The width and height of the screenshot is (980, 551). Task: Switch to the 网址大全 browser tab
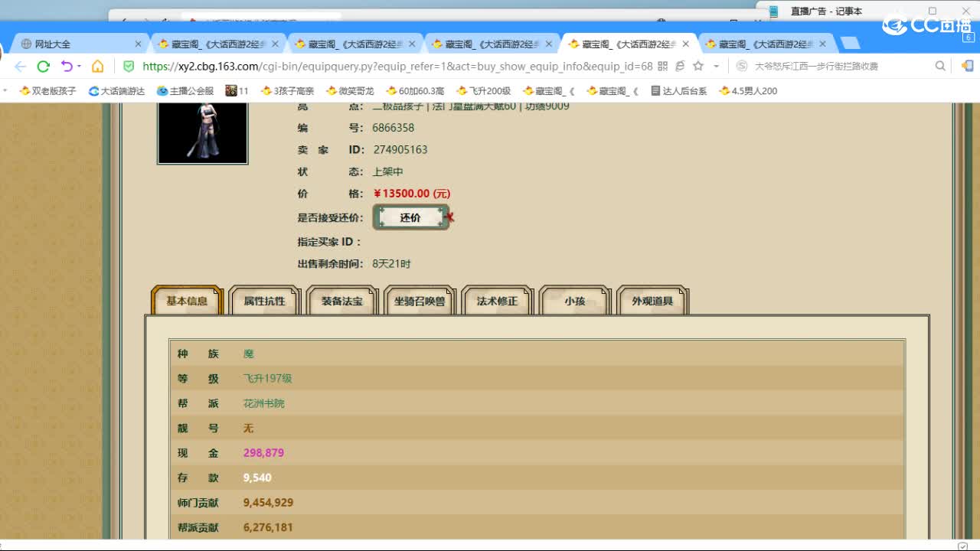click(80, 44)
